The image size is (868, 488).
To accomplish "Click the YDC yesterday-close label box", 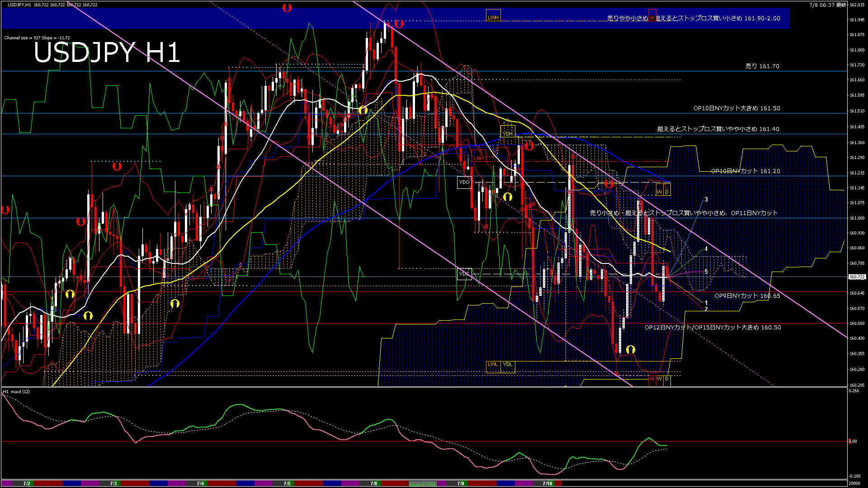I will (464, 274).
